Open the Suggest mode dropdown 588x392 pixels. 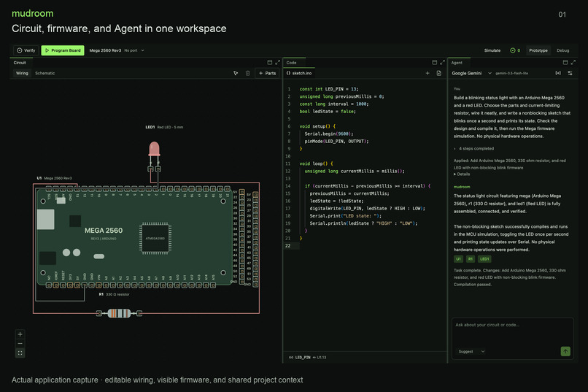point(471,352)
